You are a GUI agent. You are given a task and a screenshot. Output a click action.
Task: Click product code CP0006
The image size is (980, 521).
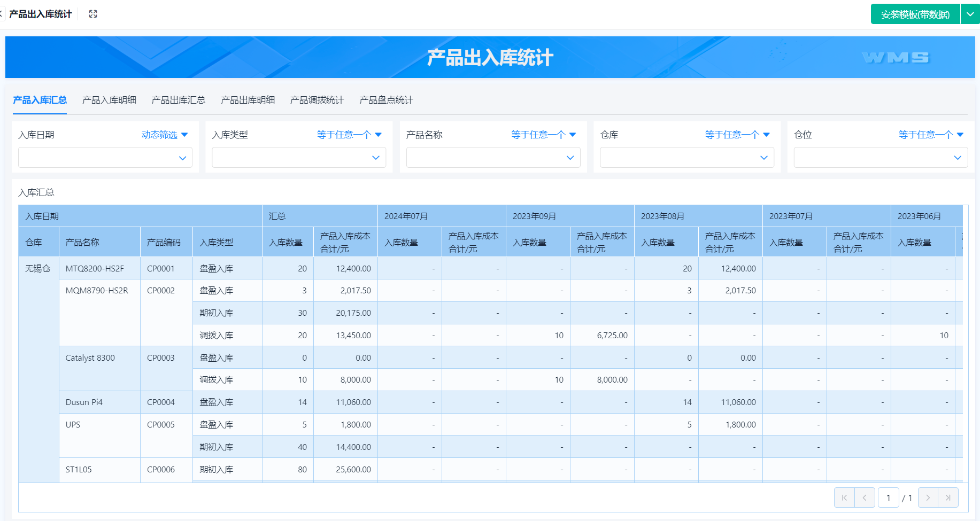click(166, 470)
